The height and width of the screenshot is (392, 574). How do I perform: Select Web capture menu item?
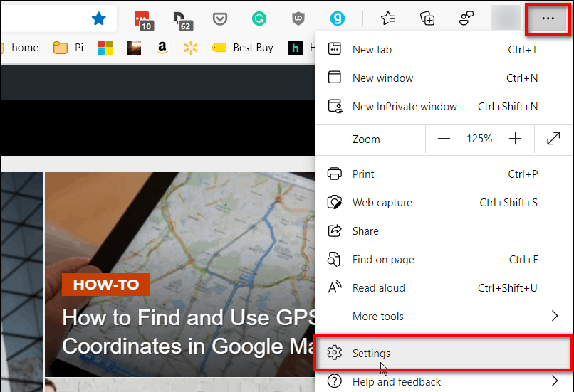tap(443, 203)
